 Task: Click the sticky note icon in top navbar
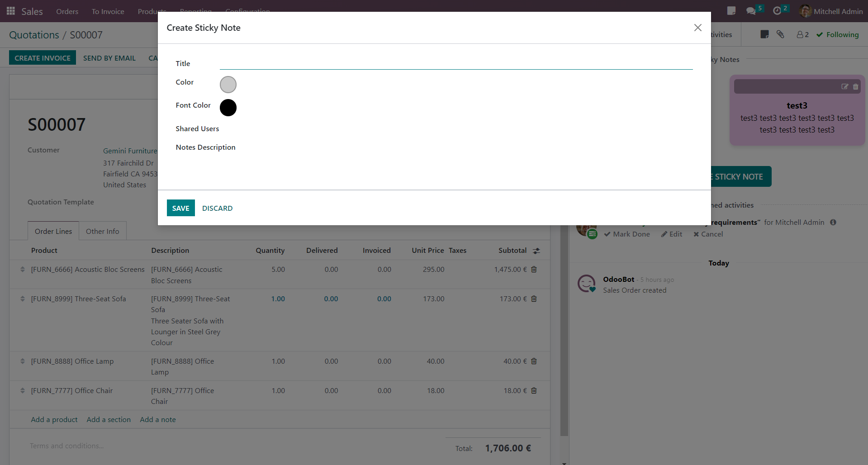click(x=731, y=11)
